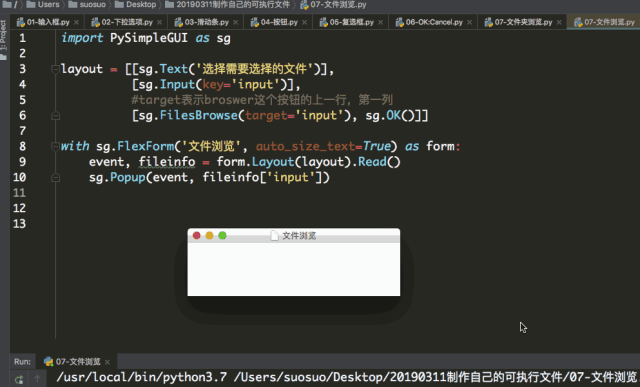
Task: Click line number 13 in gutter
Action: tap(19, 224)
